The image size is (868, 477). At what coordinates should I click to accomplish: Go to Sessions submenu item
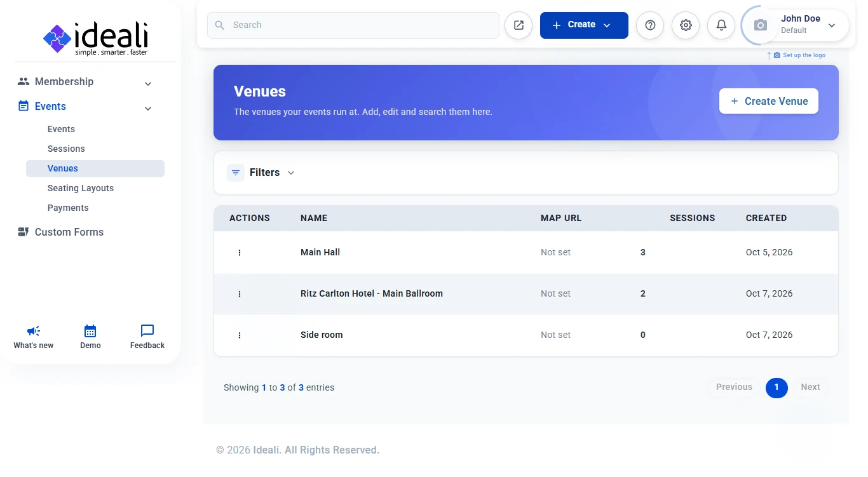(66, 149)
